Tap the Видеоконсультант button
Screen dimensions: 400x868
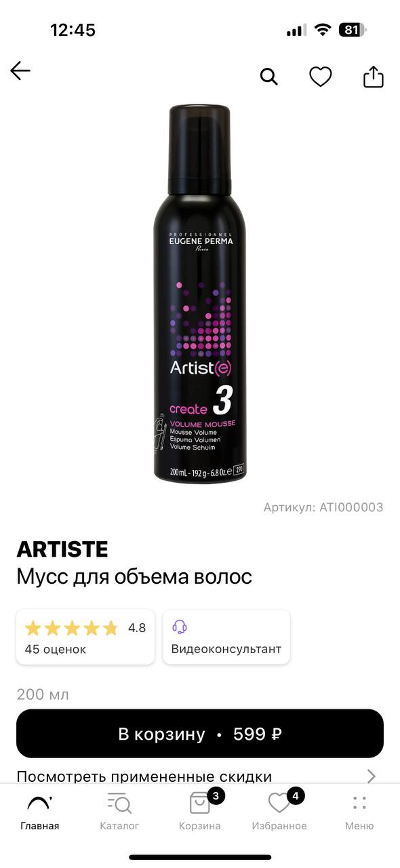(226, 637)
